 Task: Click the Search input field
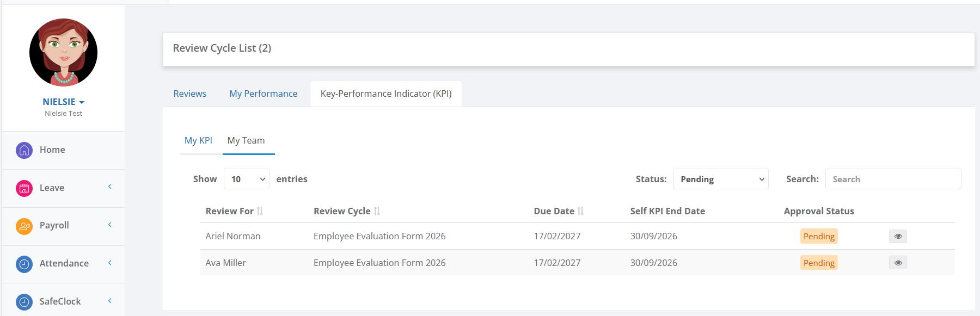point(893,179)
